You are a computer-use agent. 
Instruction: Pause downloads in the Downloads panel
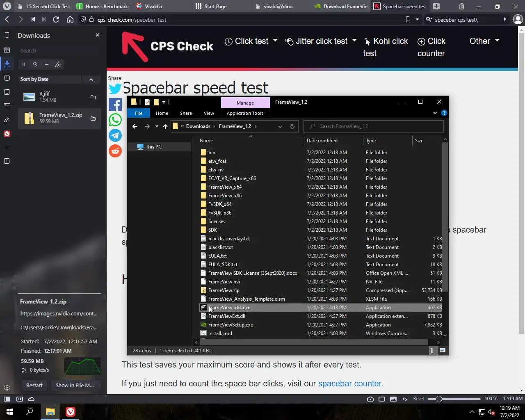click(24, 64)
